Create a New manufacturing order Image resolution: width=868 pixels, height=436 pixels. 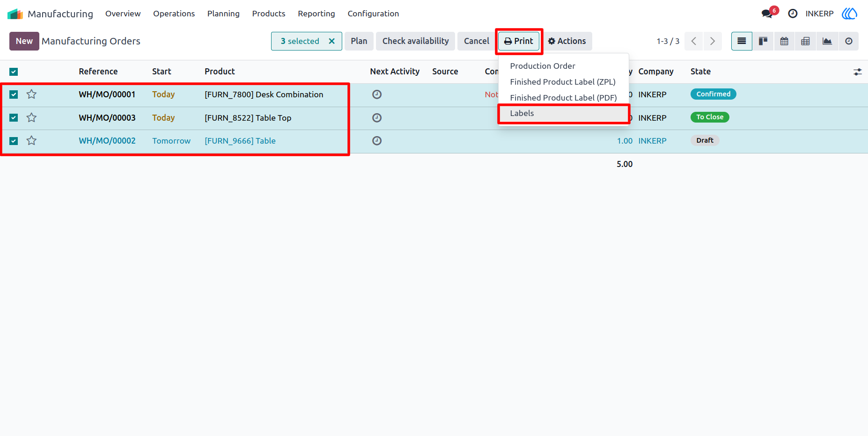[x=24, y=41]
